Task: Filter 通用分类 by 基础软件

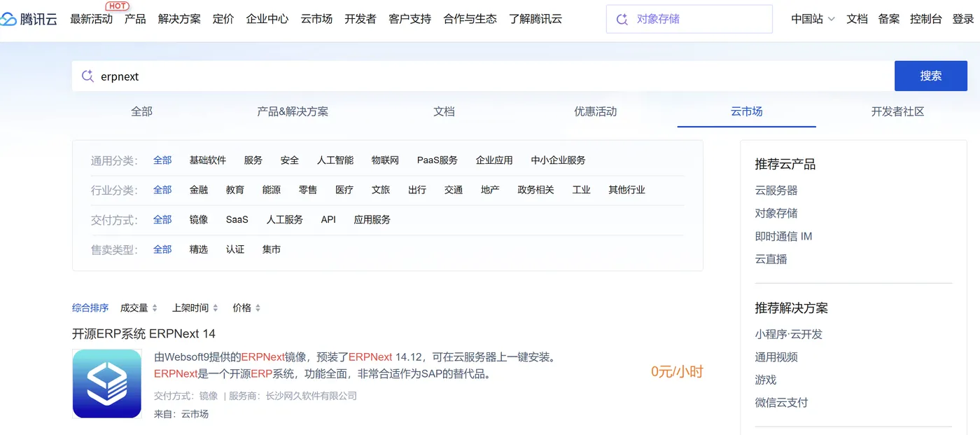Action: point(208,160)
